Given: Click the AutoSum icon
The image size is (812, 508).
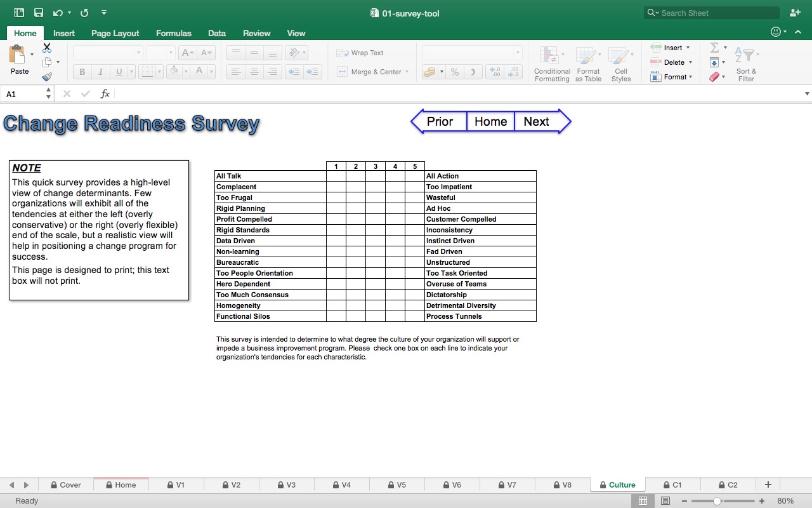Looking at the screenshot, I should coord(715,47).
